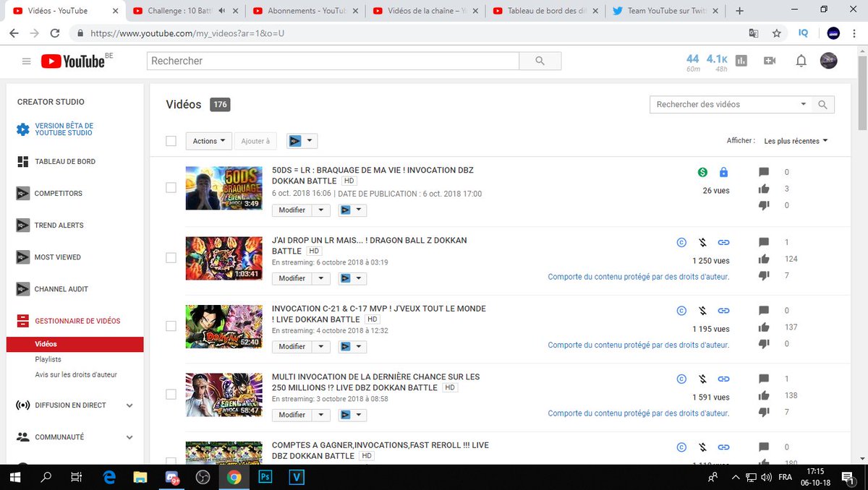Screen dimensions: 868x490
Task: Select the 50DS = LR video checkbox
Action: (171, 188)
